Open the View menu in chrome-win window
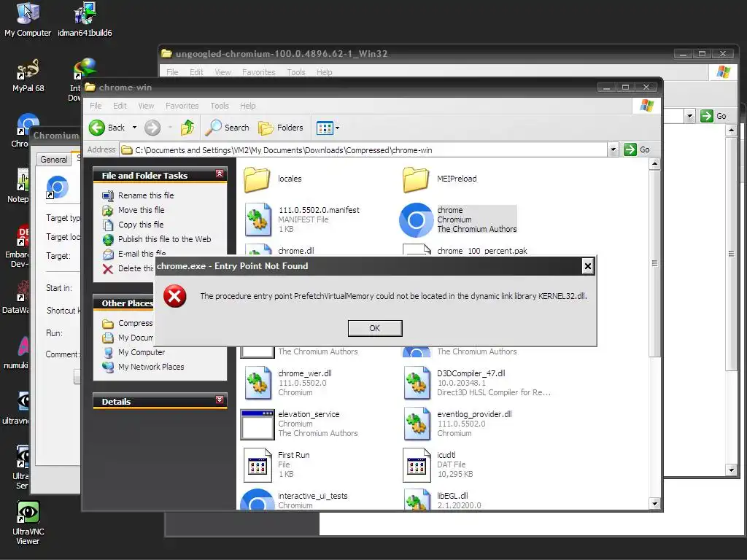 pos(146,106)
